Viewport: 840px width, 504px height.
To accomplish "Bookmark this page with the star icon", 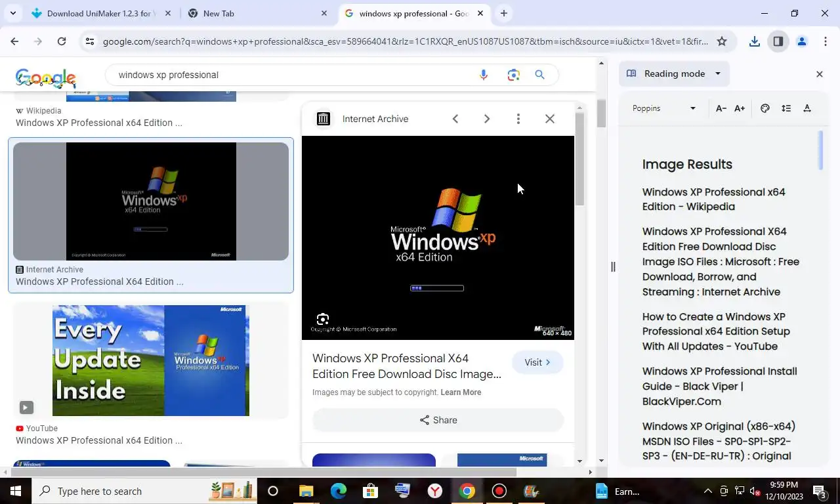I will (x=722, y=41).
